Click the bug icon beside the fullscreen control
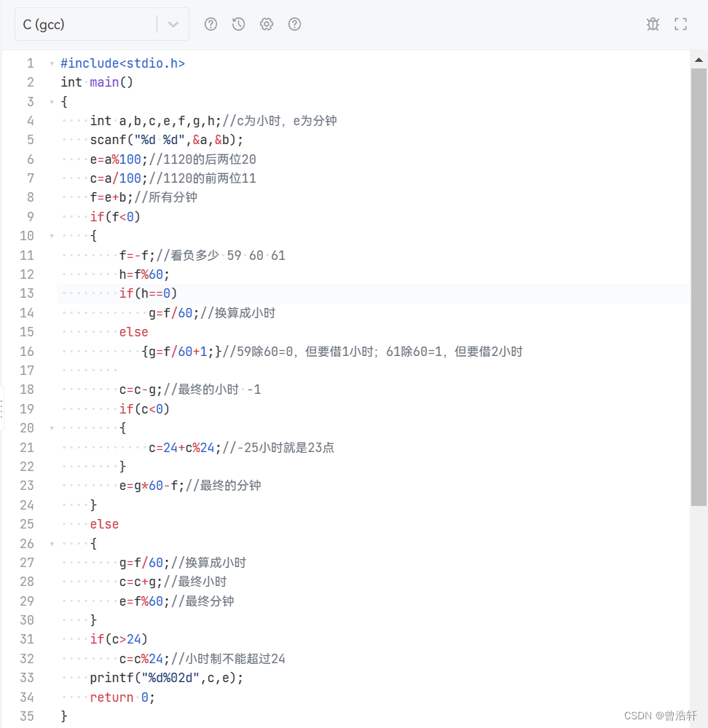The width and height of the screenshot is (708, 728). pos(653,24)
